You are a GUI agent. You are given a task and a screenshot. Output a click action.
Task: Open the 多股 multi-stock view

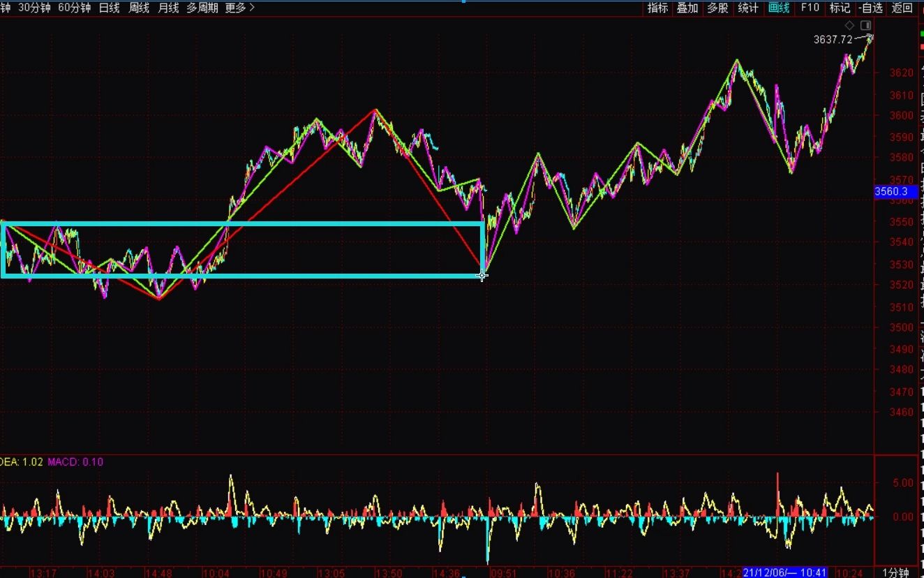pos(717,8)
